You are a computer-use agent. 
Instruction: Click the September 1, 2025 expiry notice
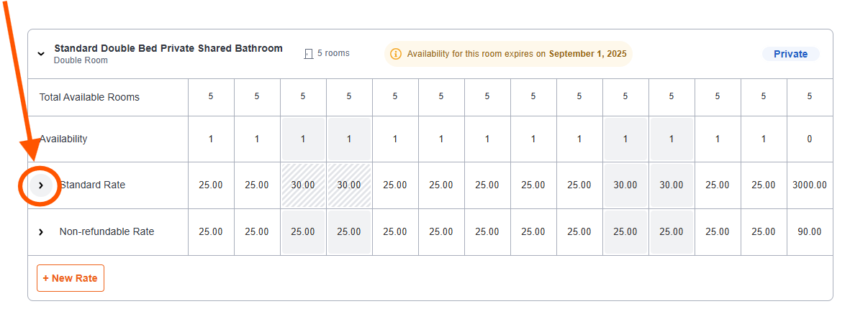tap(508, 54)
